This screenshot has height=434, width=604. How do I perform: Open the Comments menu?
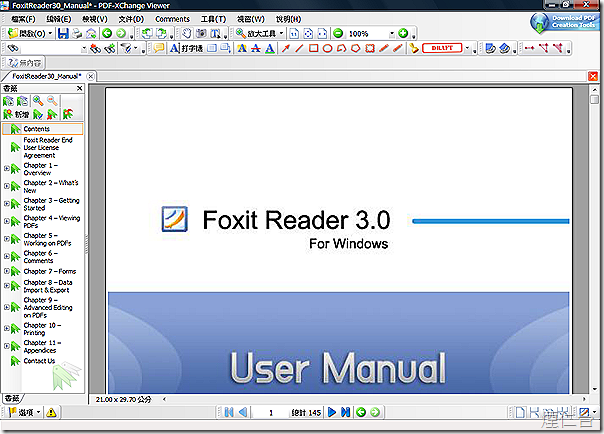coord(172,19)
